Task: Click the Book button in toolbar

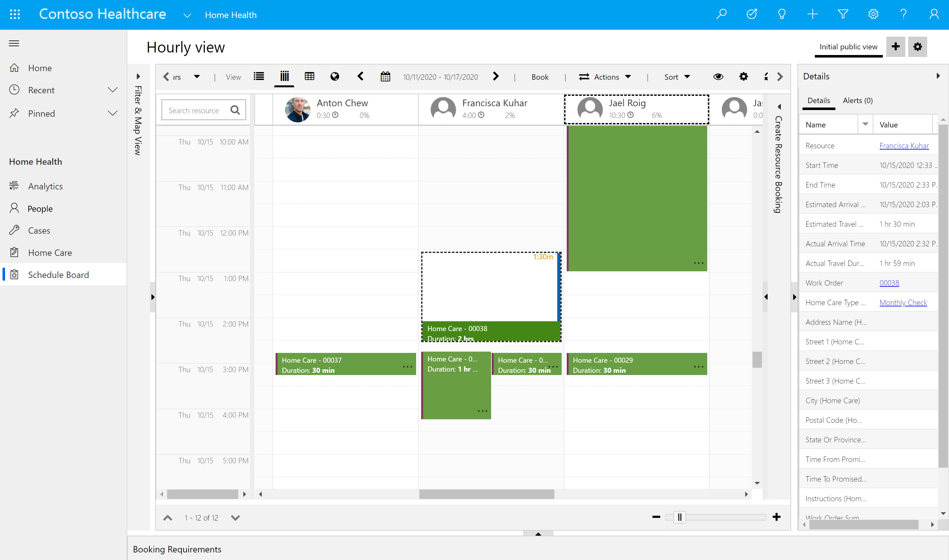Action: [x=540, y=77]
